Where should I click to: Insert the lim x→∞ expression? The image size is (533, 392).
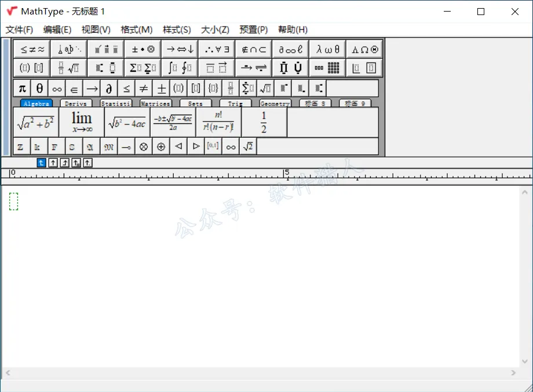(82, 122)
